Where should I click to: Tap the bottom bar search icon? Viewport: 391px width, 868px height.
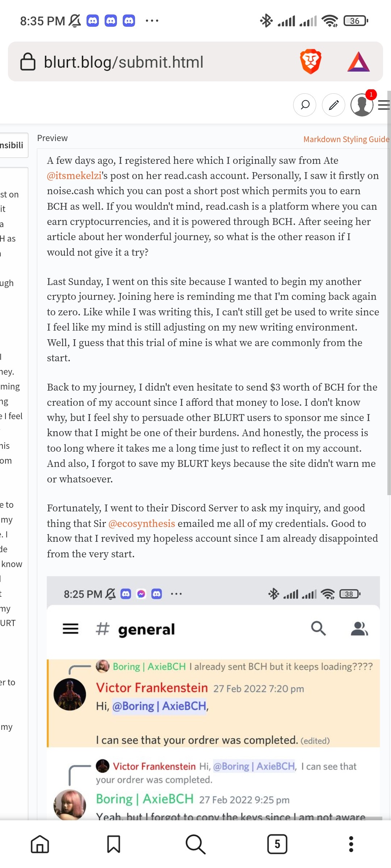pos(195,844)
